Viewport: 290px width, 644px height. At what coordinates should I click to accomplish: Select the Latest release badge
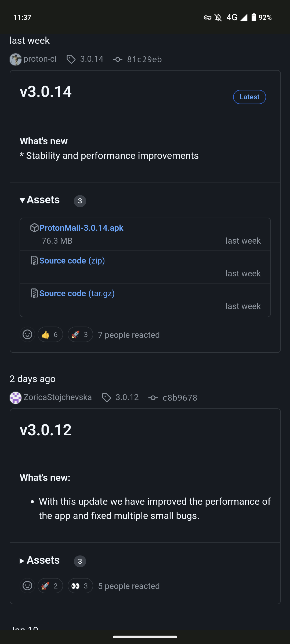pyautogui.click(x=249, y=97)
